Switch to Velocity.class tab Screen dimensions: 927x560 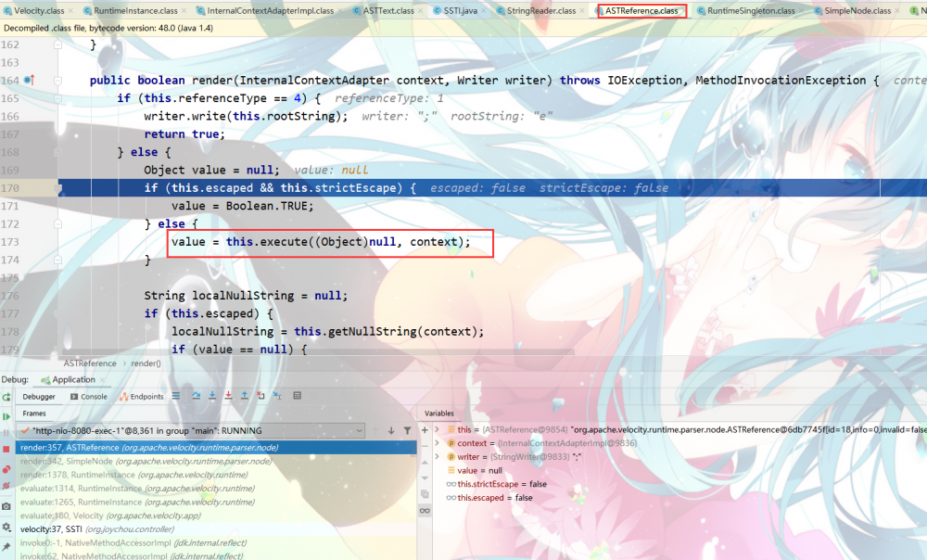coord(38,10)
